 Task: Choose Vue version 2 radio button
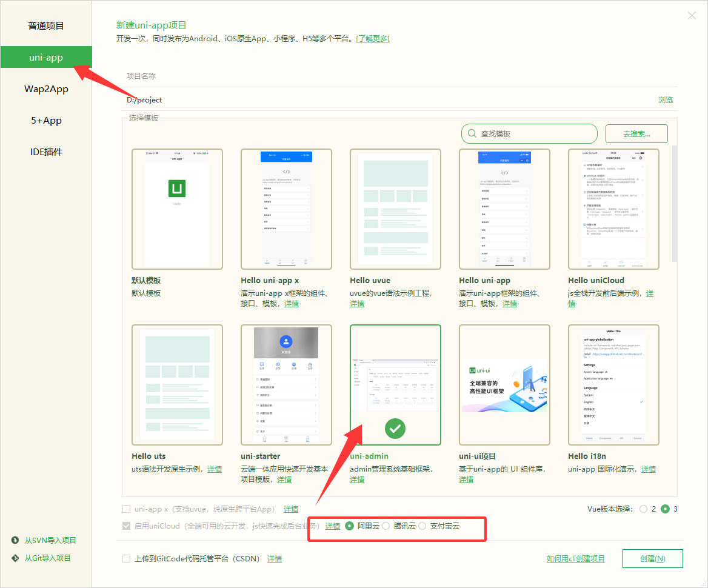coord(643,509)
